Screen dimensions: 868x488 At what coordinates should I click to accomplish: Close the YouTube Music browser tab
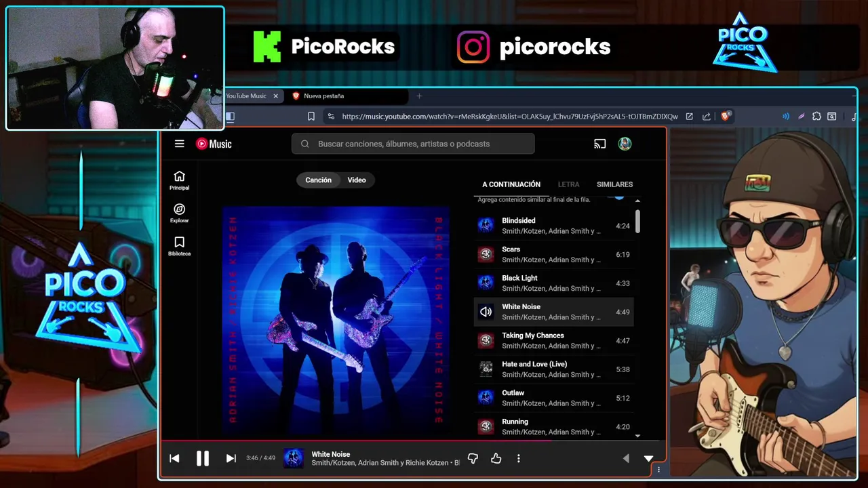click(x=275, y=96)
